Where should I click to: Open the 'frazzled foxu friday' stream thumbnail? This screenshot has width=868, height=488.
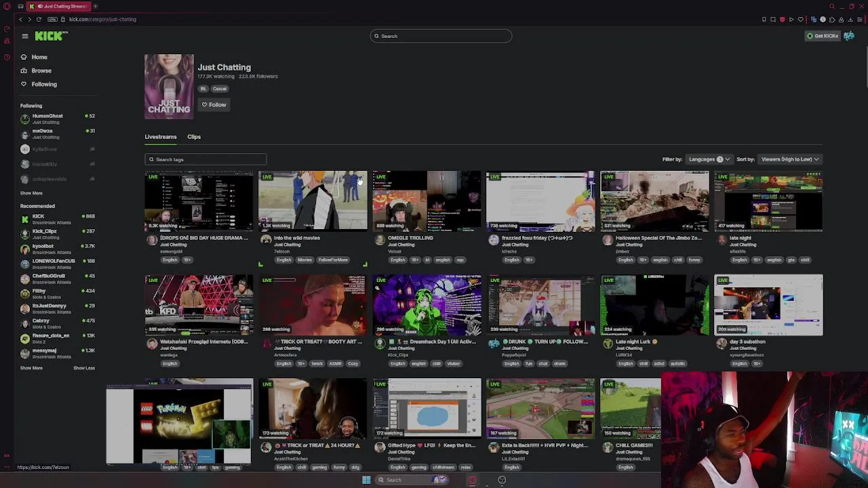[x=540, y=201]
